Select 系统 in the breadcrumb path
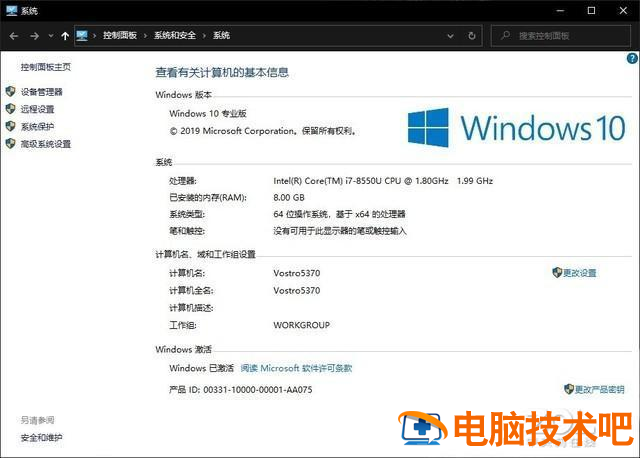The width and height of the screenshot is (640, 458). coord(221,36)
